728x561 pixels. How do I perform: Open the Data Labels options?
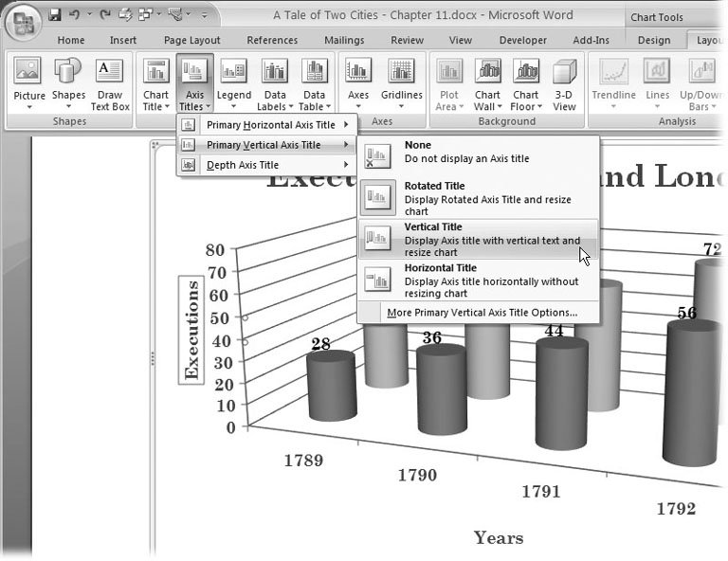[275, 83]
